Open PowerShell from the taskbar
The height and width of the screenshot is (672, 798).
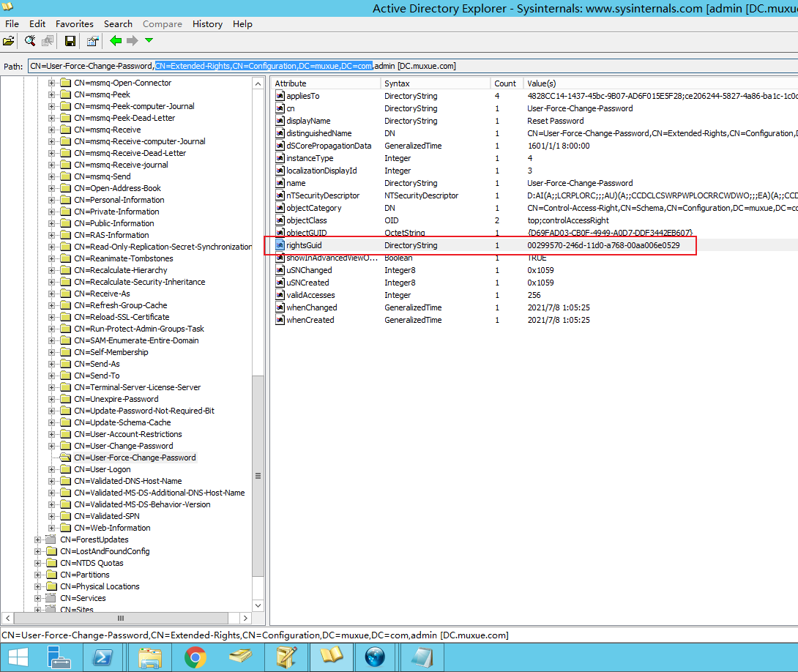pos(103,657)
